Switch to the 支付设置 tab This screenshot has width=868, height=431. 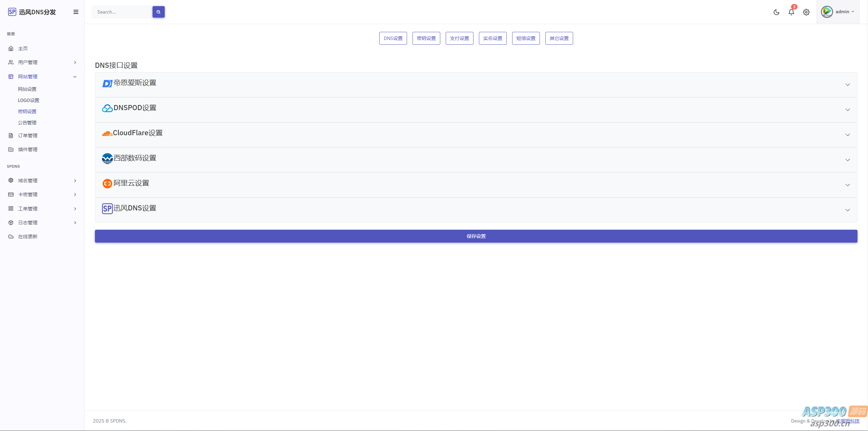(x=459, y=38)
